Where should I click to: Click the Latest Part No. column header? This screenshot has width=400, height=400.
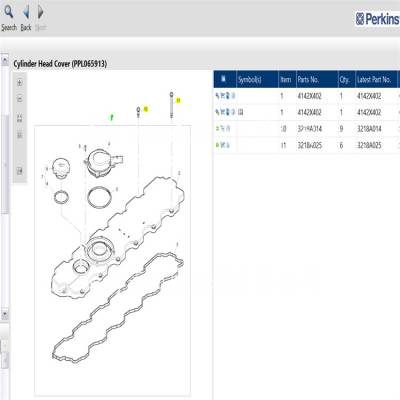coord(374,80)
